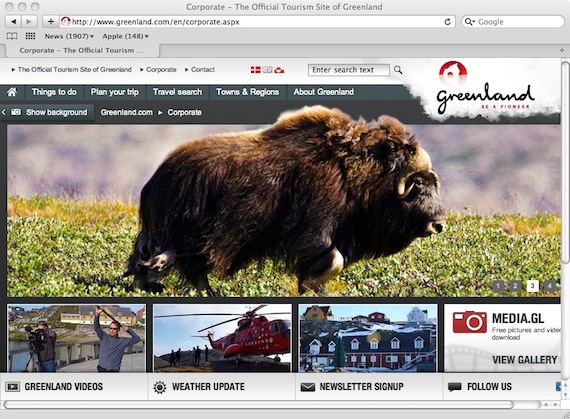Show slide 1 in the image carousel

[498, 286]
